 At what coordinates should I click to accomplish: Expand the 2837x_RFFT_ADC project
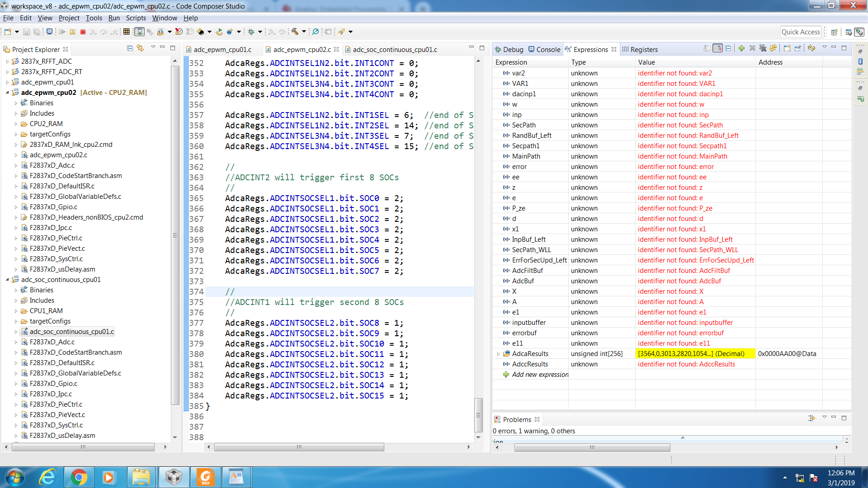pyautogui.click(x=7, y=61)
